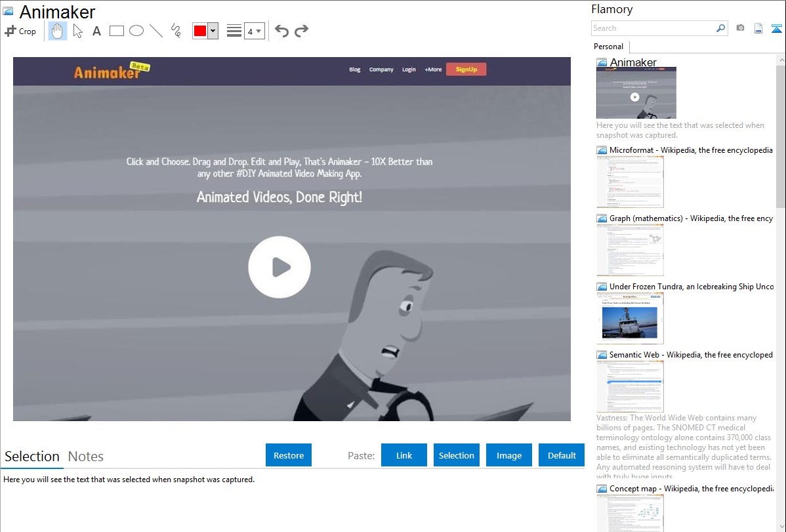Switch to the Notes tab

pos(86,457)
